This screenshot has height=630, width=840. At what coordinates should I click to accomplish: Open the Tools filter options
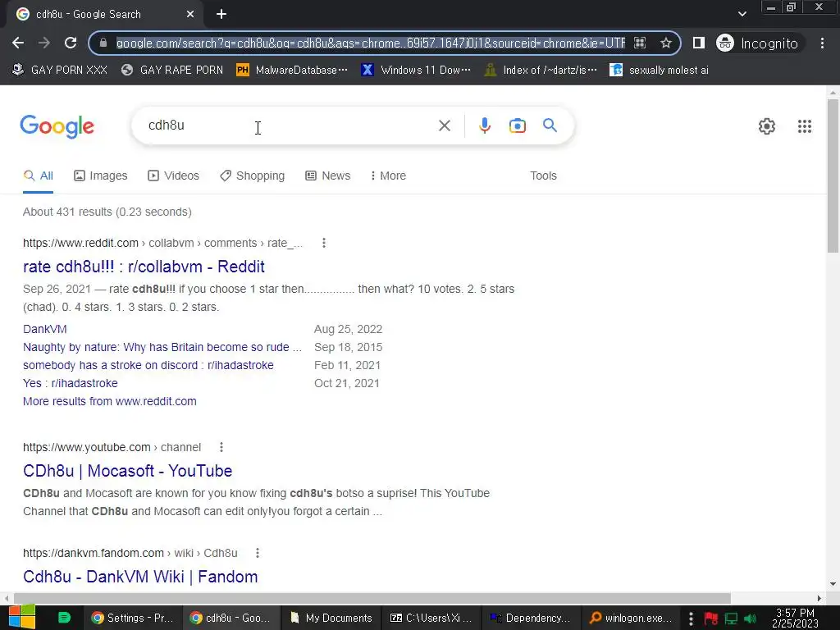click(x=543, y=176)
